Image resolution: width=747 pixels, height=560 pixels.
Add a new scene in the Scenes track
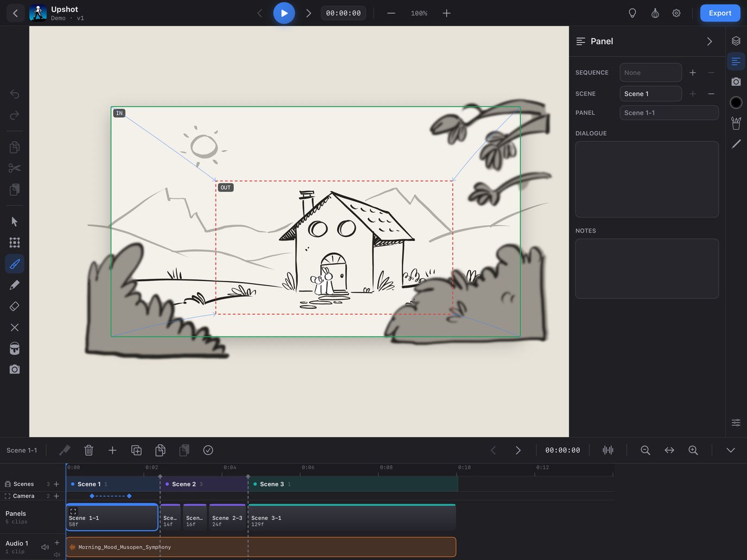point(56,484)
